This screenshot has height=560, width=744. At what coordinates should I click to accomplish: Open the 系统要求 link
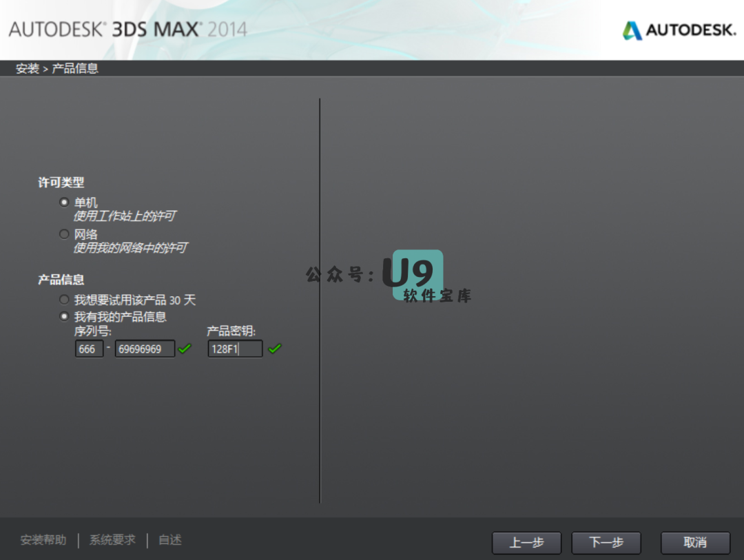112,540
